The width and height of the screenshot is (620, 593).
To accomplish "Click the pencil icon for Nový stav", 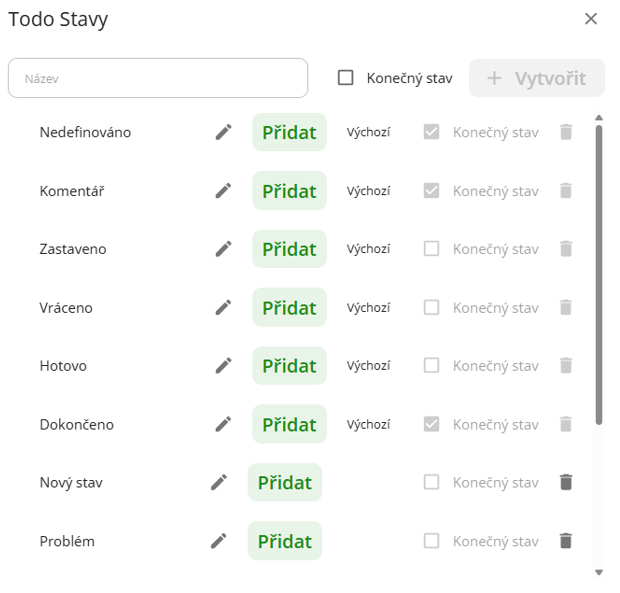I will point(219,483).
